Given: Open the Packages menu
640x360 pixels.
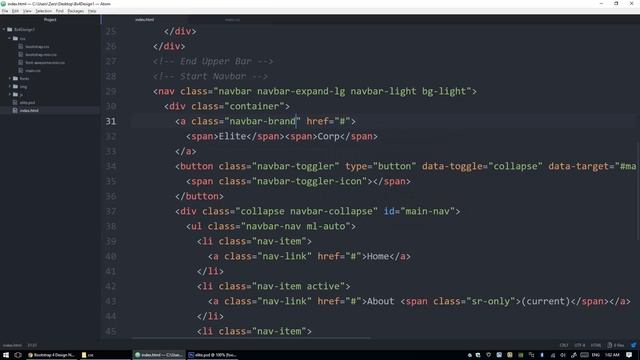Looking at the screenshot, I should click(76, 11).
